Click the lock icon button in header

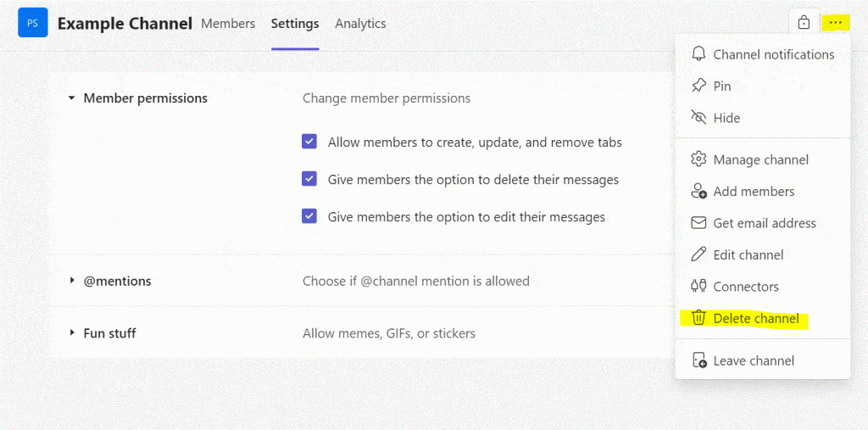(804, 23)
